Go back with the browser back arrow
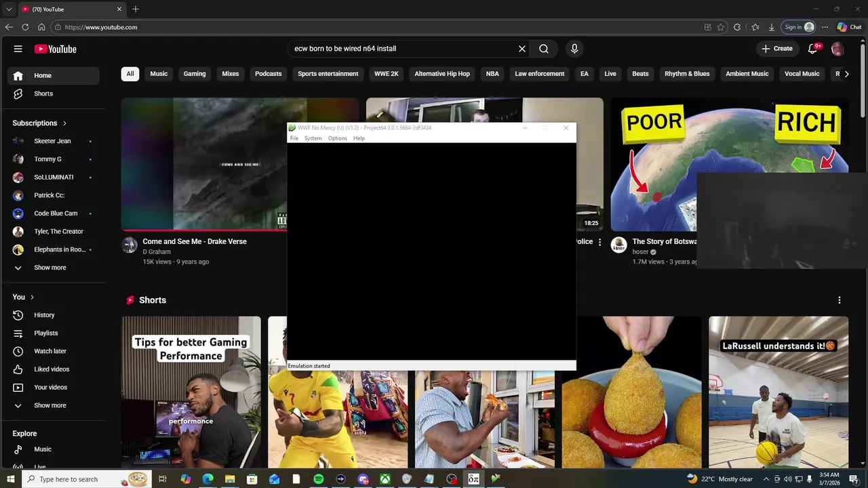Viewport: 868px width, 488px height. tap(9, 27)
